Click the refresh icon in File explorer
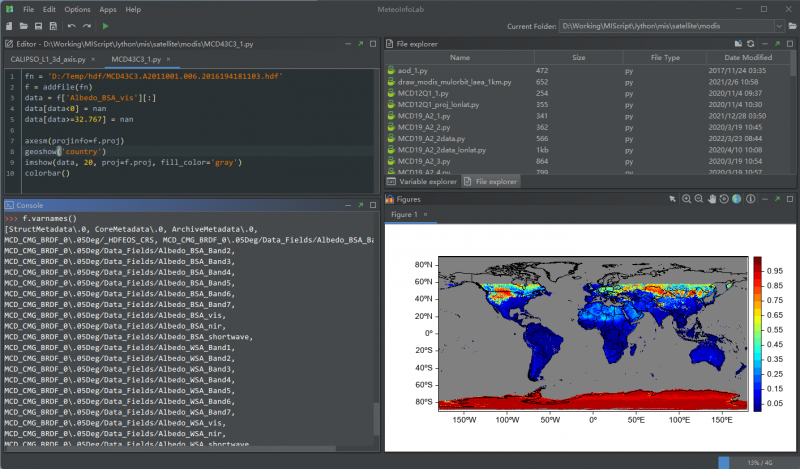Screen dimensions: 800x469 750,44
